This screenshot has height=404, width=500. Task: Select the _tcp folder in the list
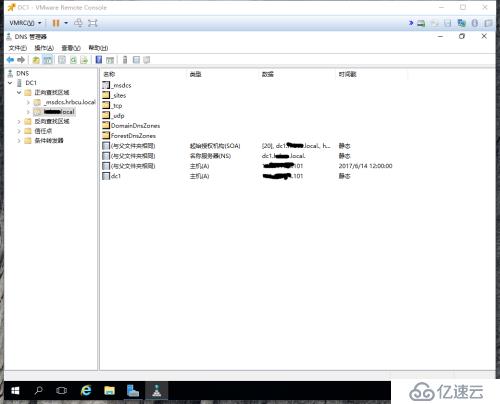coord(112,105)
